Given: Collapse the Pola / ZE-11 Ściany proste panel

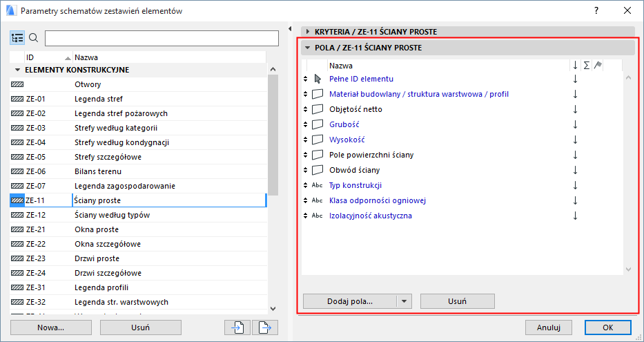Looking at the screenshot, I should 308,48.
